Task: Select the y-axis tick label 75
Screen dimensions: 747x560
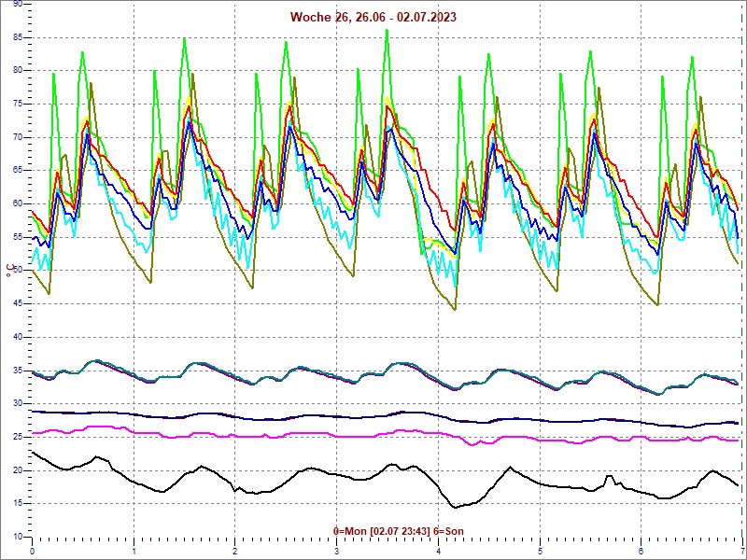Action: [17, 104]
